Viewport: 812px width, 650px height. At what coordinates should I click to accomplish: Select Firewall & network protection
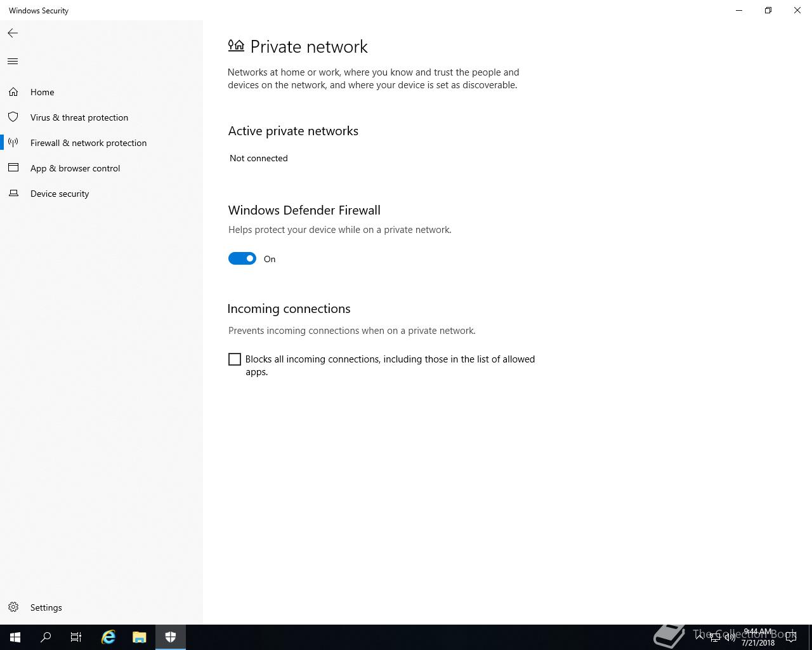click(x=101, y=143)
